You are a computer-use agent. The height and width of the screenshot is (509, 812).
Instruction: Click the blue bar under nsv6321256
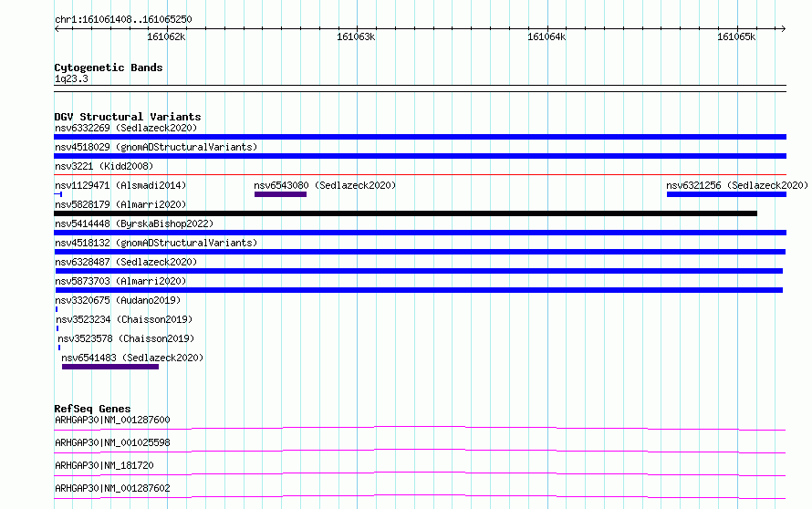coord(726,194)
